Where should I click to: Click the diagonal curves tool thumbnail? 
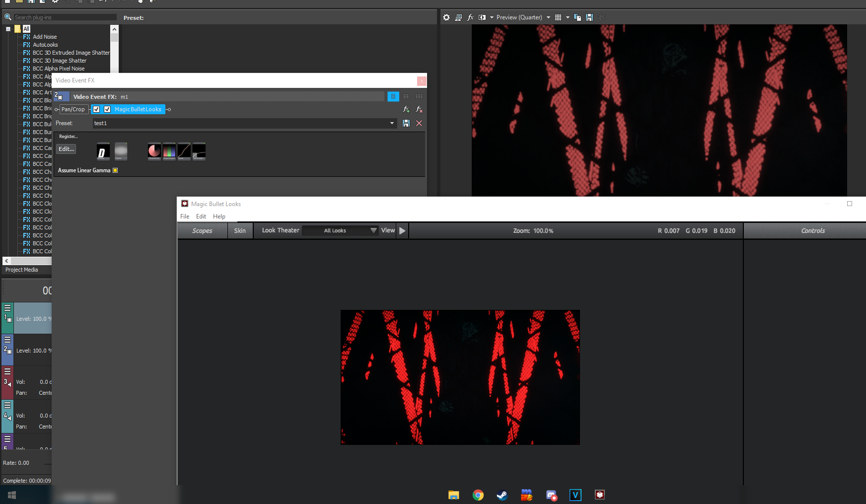(x=184, y=151)
